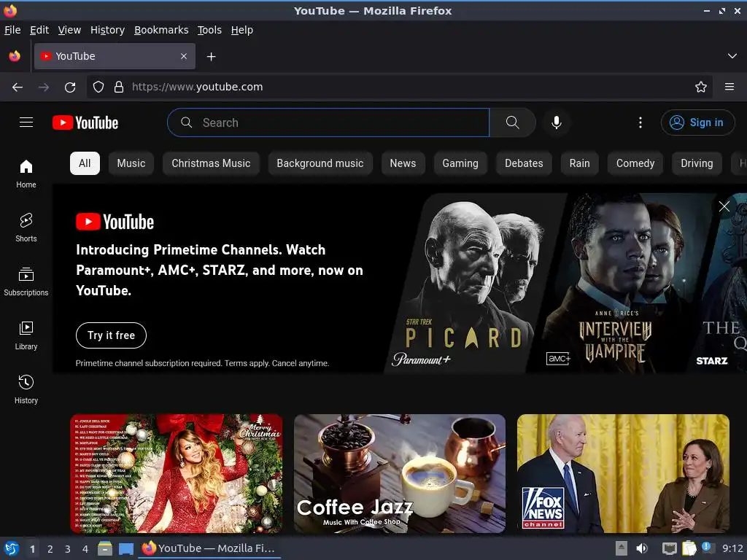Select the Background music chip
The height and width of the screenshot is (560, 747).
320,163
